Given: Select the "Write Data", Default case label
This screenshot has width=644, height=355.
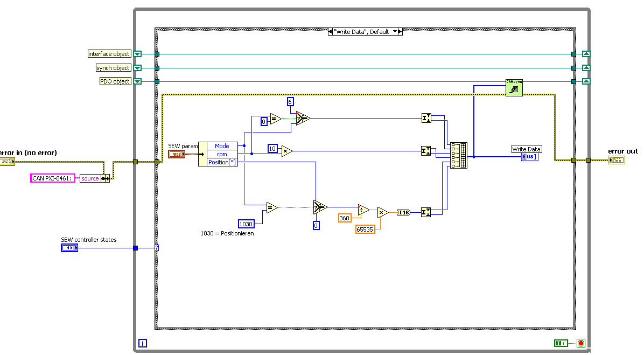Looking at the screenshot, I should click(362, 32).
